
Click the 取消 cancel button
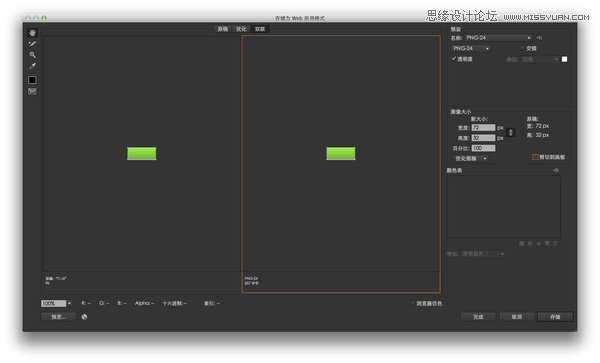coord(517,317)
